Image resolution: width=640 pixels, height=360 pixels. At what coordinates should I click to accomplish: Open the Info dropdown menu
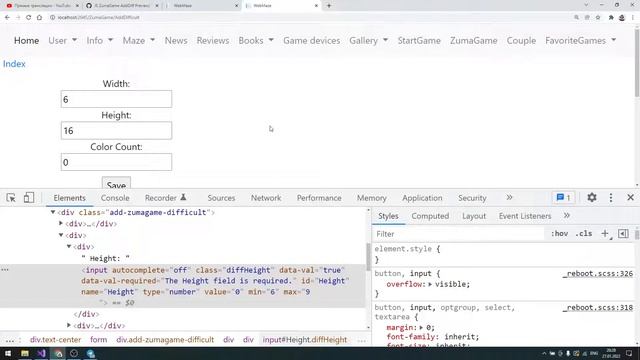100,40
